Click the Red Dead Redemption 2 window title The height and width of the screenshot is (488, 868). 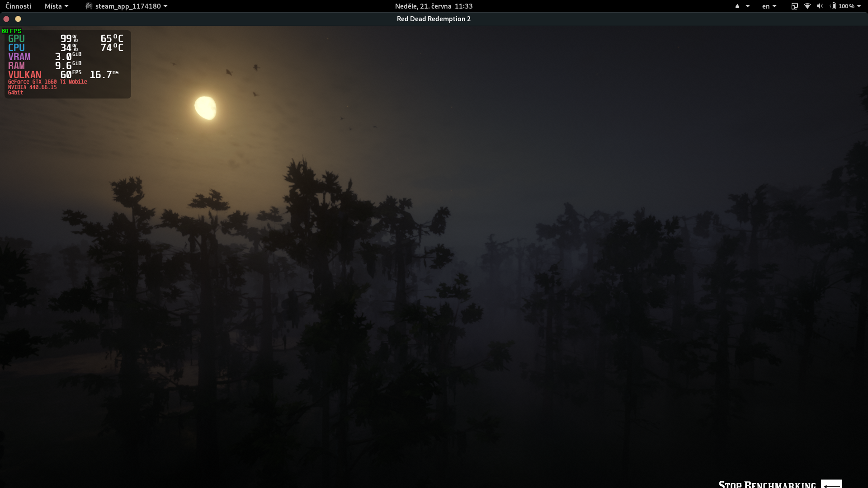point(434,19)
